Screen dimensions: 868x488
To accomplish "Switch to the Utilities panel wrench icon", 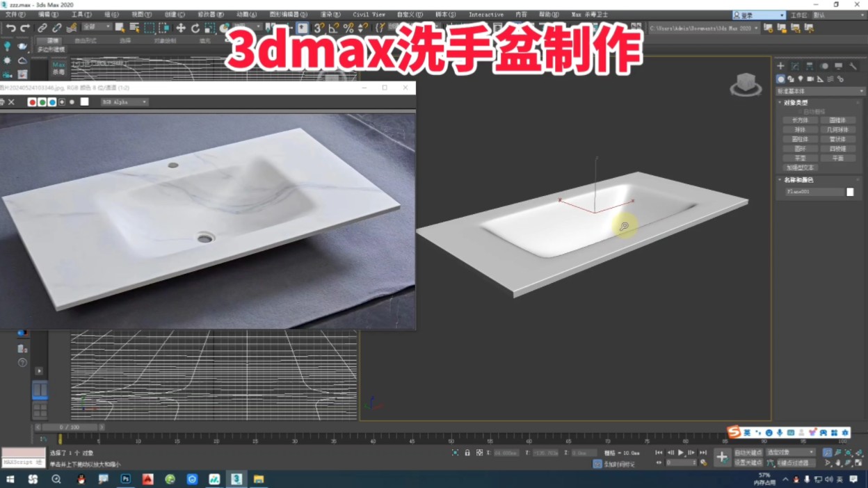I will coord(853,65).
